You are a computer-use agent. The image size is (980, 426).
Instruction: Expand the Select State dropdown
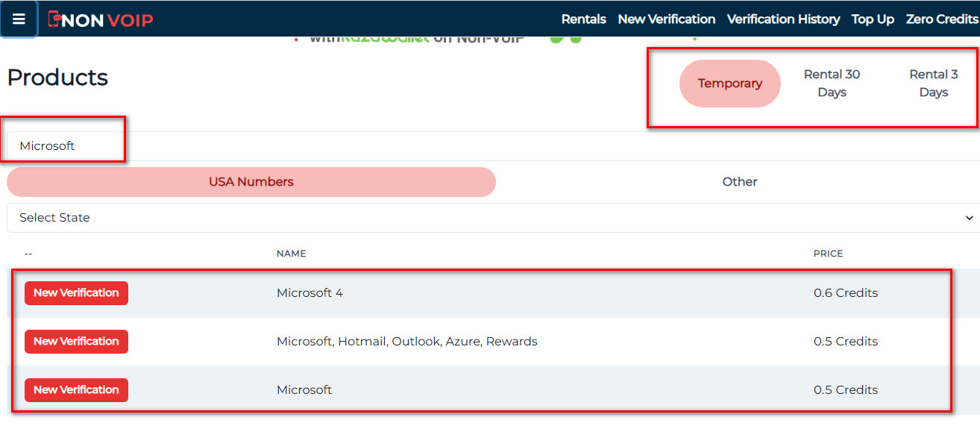pyautogui.click(x=492, y=218)
